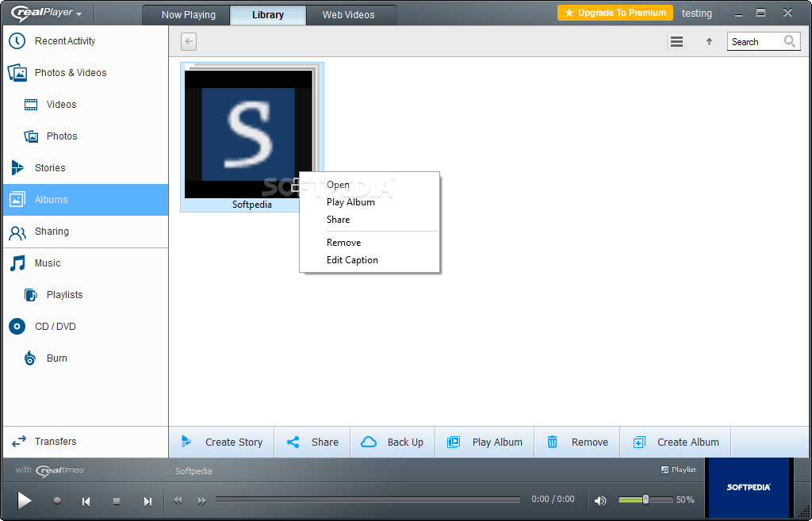Click the Remove trash button in bottom toolbar
The image size is (812, 521).
577,442
